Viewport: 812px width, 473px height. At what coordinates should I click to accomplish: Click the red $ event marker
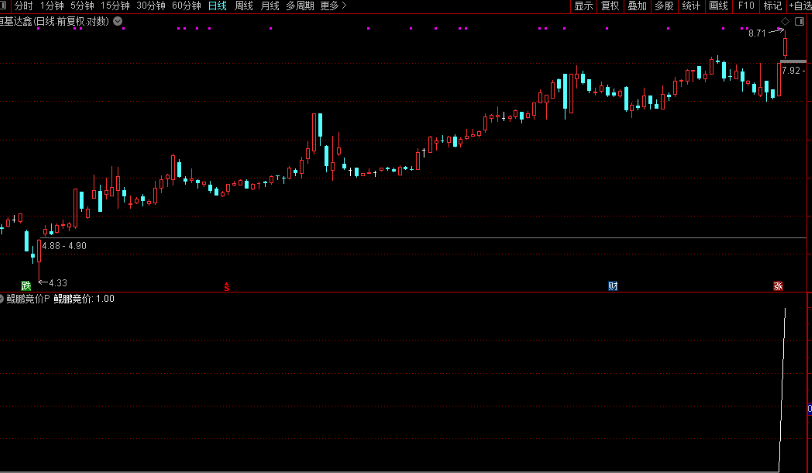click(x=227, y=286)
